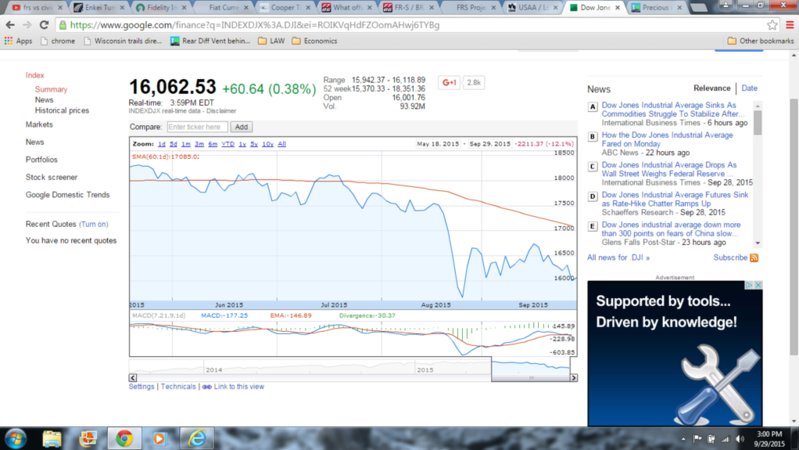Screen dimensions: 799x450
Task: Open All news for .DJI link
Action: coord(618,258)
